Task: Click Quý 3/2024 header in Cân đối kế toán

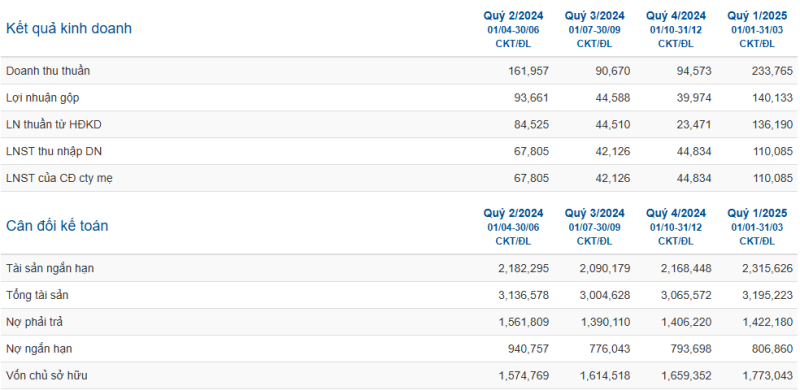Action: click(594, 213)
